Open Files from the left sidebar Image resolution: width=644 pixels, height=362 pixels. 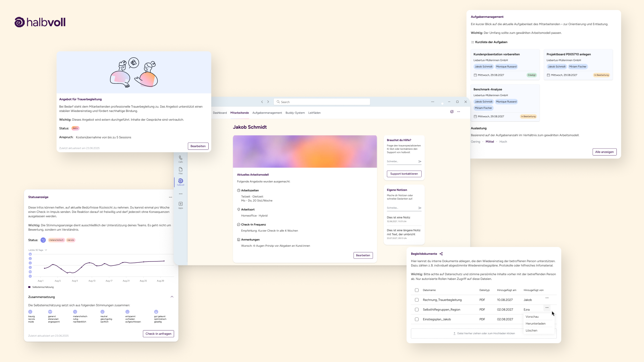pos(180,170)
